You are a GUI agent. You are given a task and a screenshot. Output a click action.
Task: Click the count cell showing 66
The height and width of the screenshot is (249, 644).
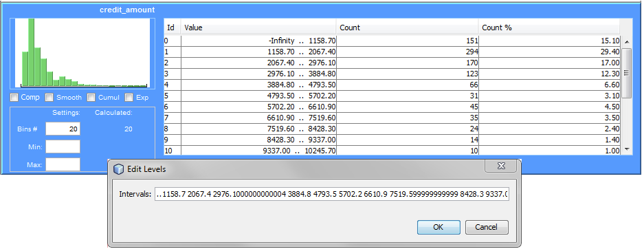coord(408,85)
